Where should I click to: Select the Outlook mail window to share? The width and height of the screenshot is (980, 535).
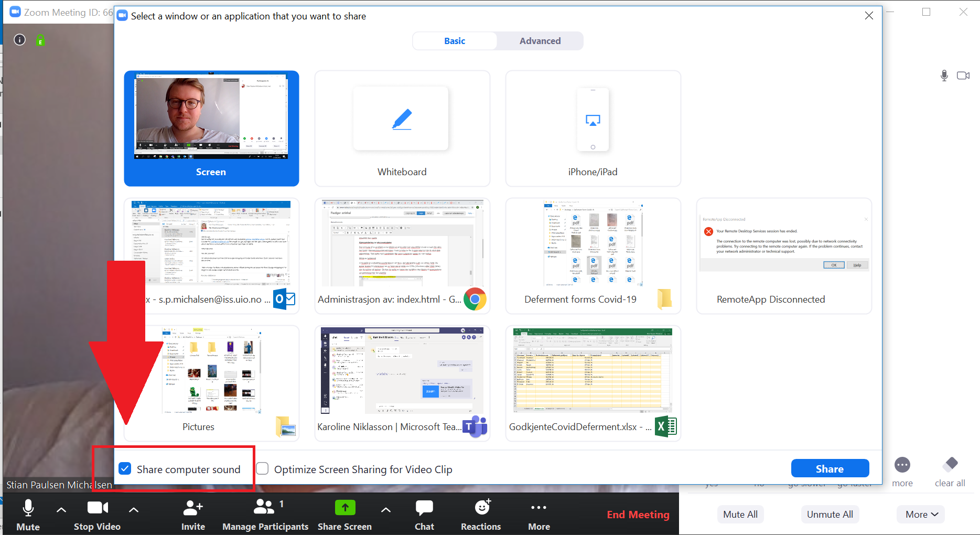[211, 256]
